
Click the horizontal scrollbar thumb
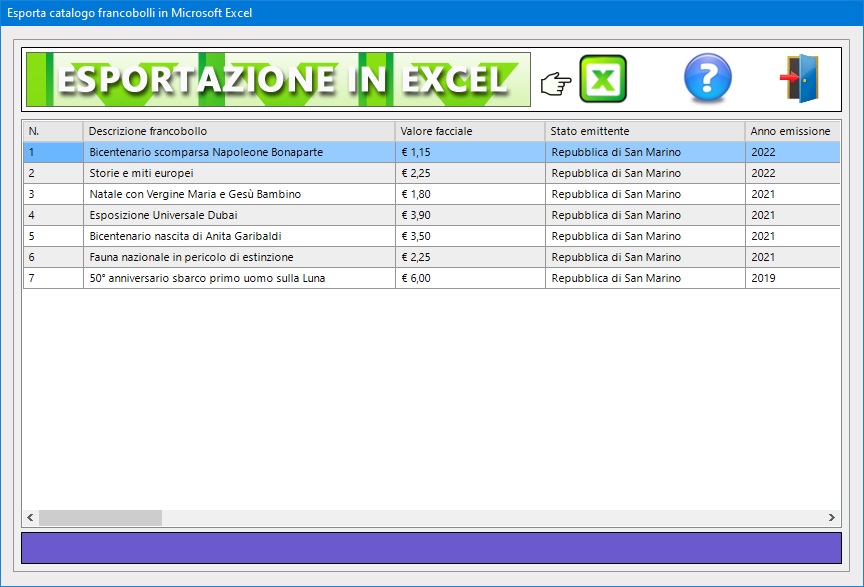100,518
